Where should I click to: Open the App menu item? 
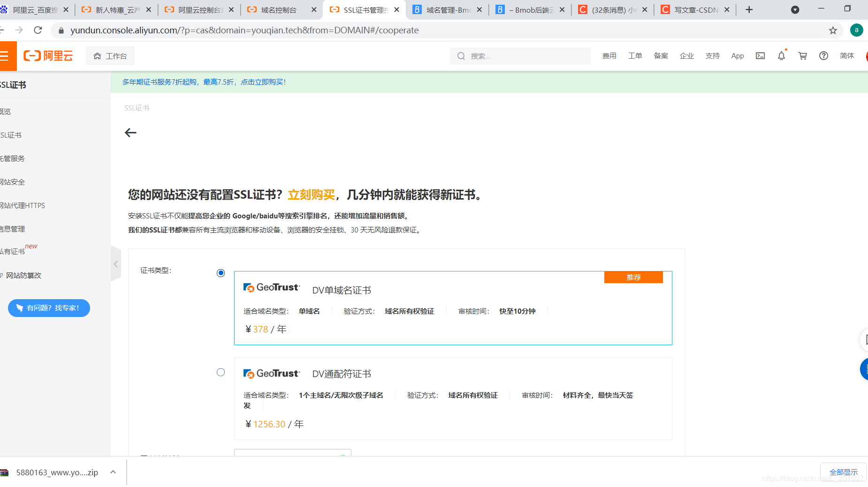[738, 56]
